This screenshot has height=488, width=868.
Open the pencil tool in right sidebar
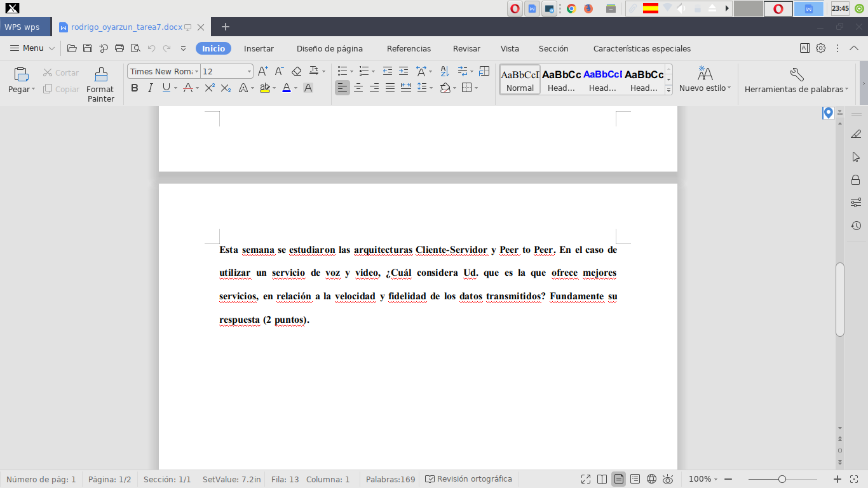pyautogui.click(x=856, y=134)
